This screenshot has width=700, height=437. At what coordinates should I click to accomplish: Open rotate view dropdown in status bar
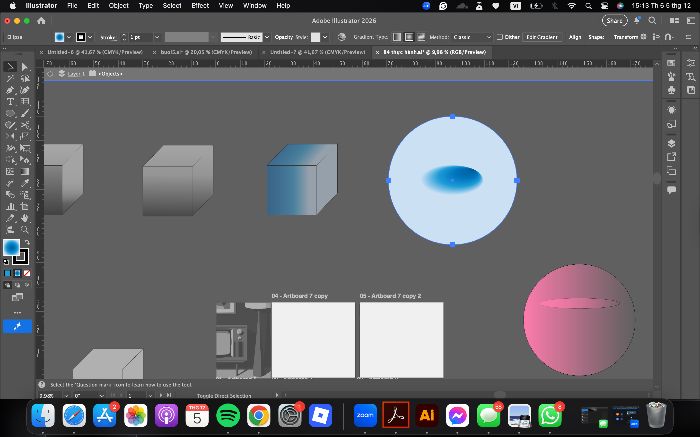click(102, 395)
